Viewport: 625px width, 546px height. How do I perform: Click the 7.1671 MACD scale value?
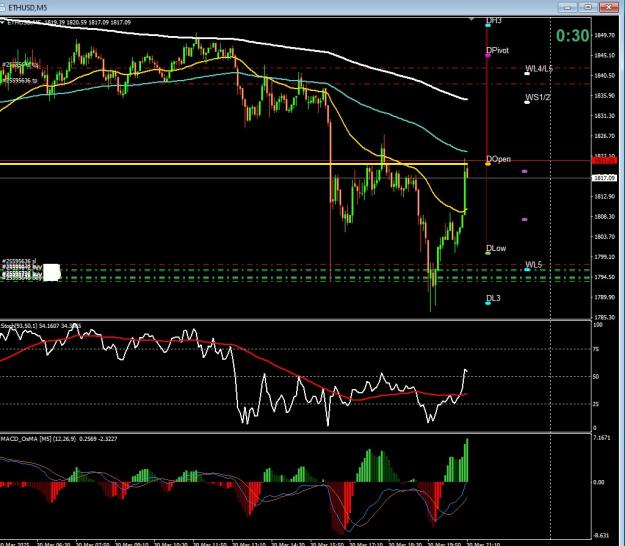(602, 438)
